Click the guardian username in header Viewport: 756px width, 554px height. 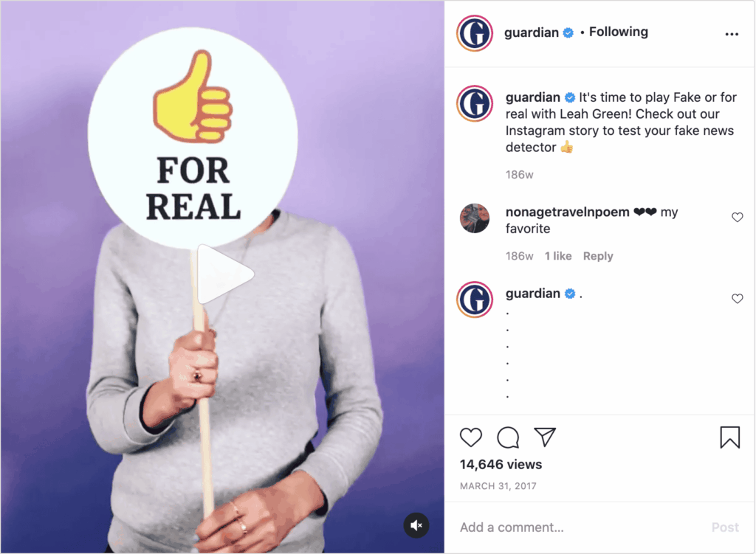pos(532,32)
